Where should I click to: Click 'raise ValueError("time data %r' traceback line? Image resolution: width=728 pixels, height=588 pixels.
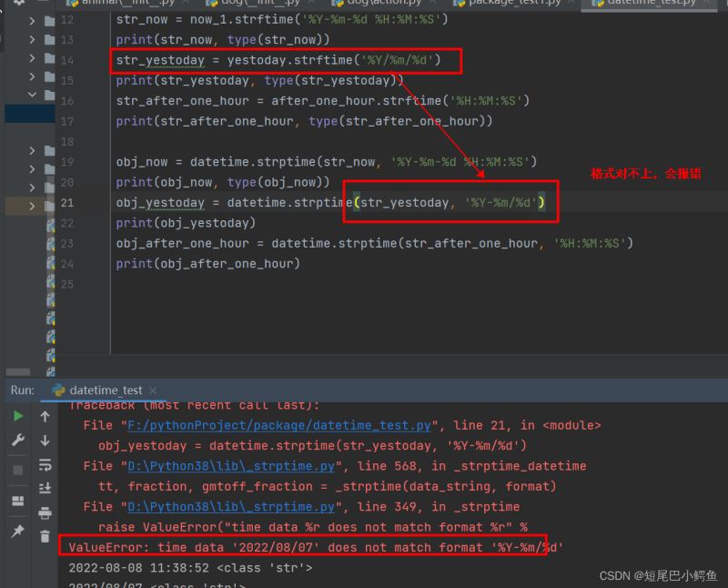point(312,527)
